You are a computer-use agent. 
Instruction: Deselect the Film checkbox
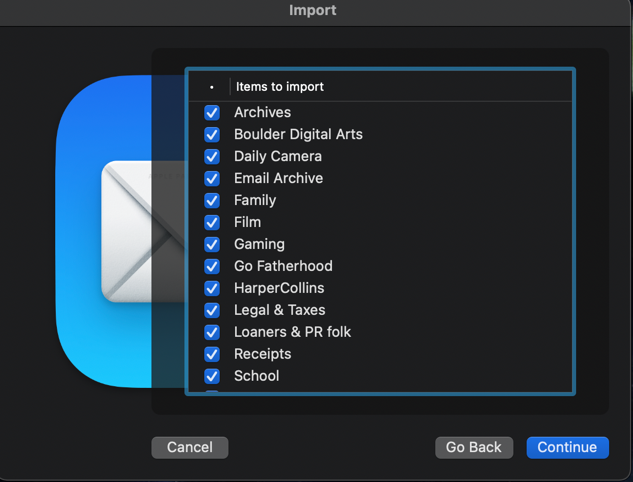(x=212, y=222)
